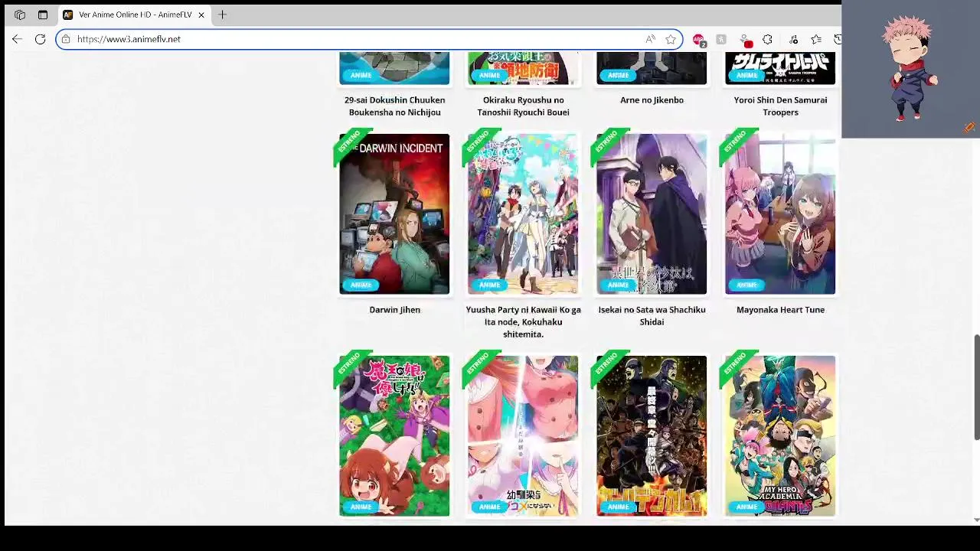
Task: Open My Hero Academia Vigilantes poster
Action: 780,435
